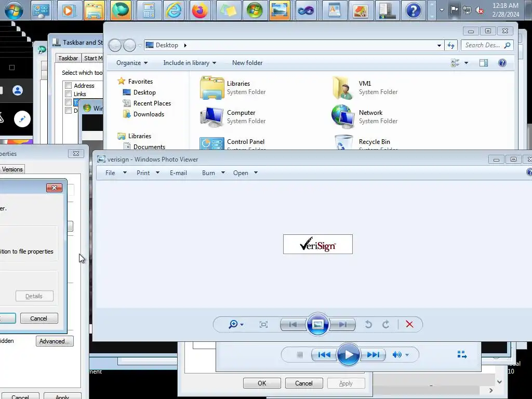Viewport: 532px width, 399px height.
Task: Refresh the Desktop folder in Explorer
Action: click(x=450, y=45)
